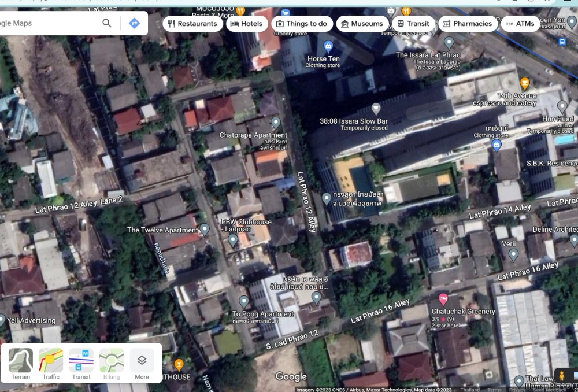Filter map by Restaurants chip
Viewport: 578px width, 392px height.
[193, 24]
